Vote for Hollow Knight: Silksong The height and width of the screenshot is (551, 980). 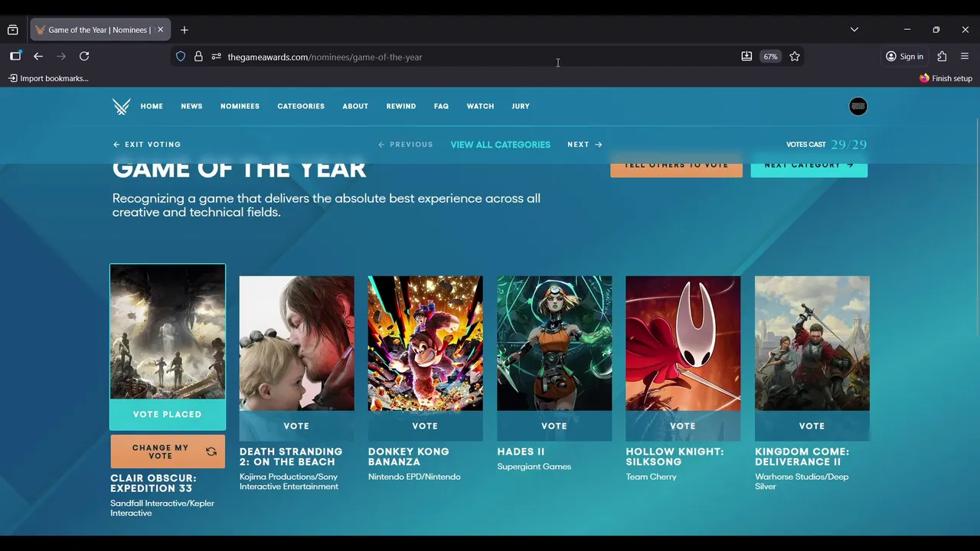[683, 426]
